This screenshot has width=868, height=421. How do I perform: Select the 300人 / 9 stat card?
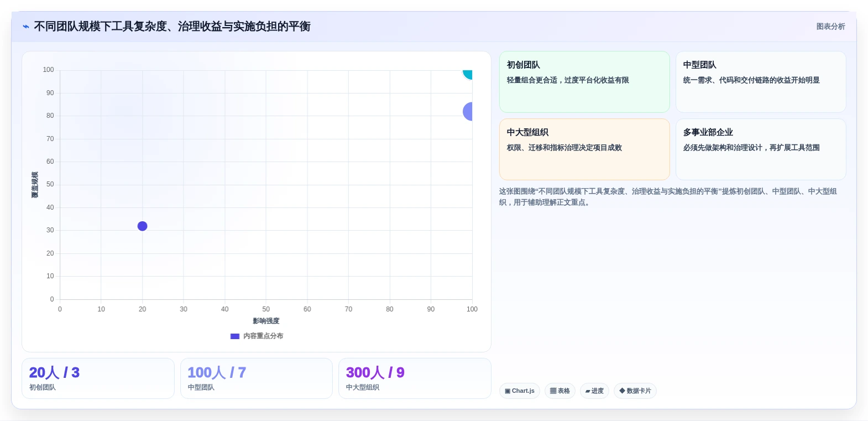(415, 378)
